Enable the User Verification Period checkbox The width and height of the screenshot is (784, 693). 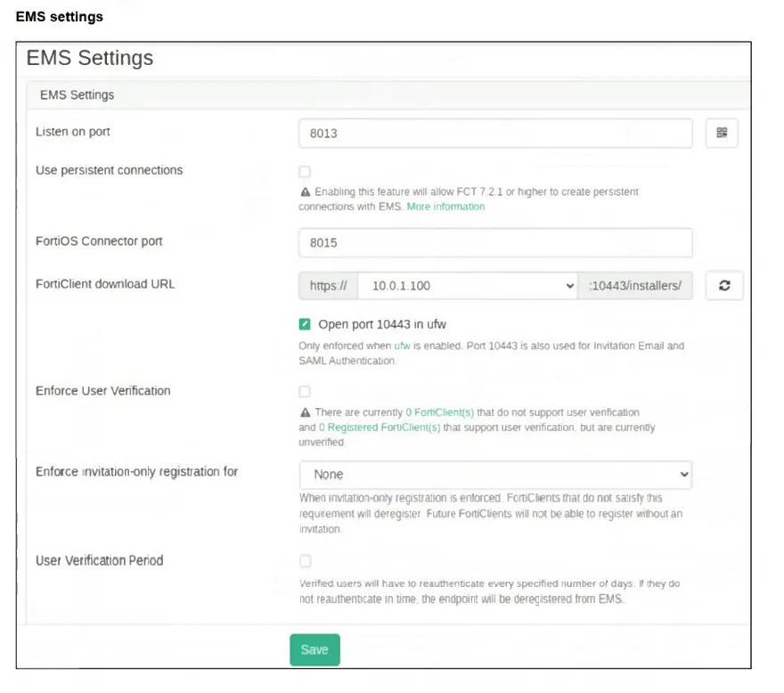pos(305,561)
